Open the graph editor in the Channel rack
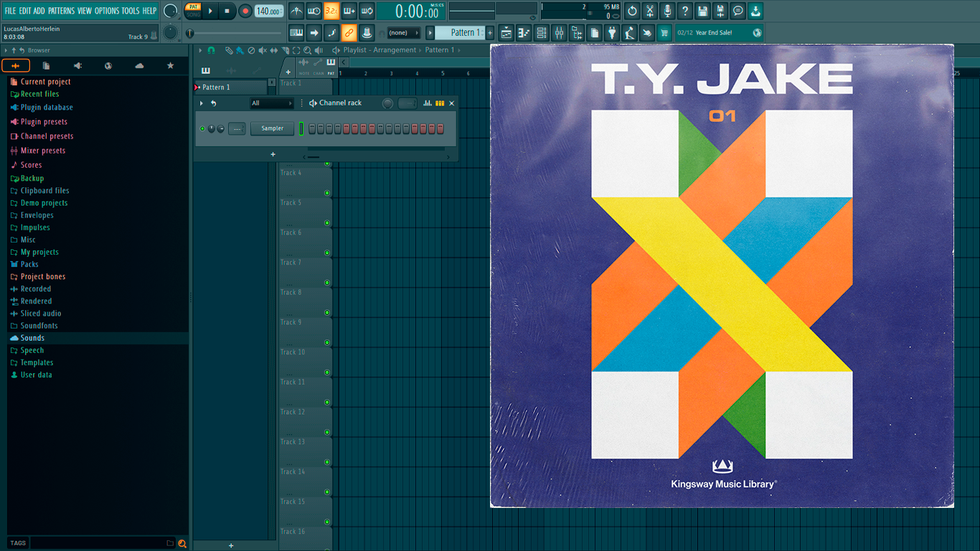The height and width of the screenshot is (551, 980). pos(428,103)
